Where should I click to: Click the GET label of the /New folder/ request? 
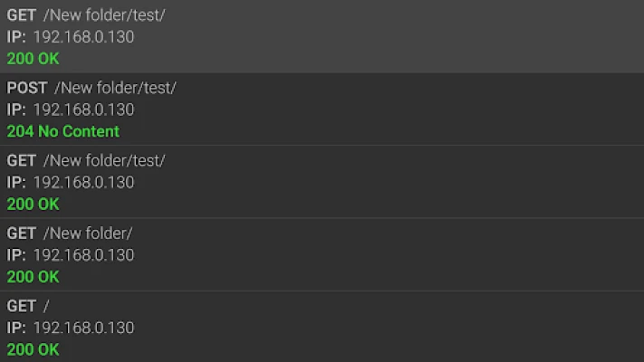(22, 233)
